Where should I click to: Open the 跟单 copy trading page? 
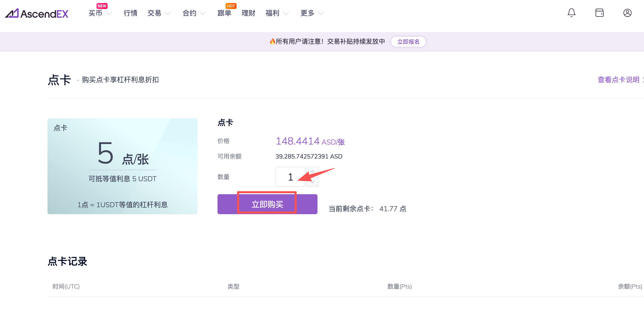pos(224,13)
